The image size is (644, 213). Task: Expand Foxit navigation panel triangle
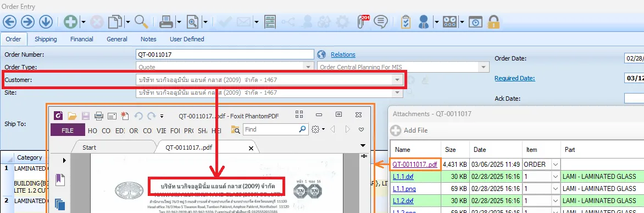tap(64, 160)
